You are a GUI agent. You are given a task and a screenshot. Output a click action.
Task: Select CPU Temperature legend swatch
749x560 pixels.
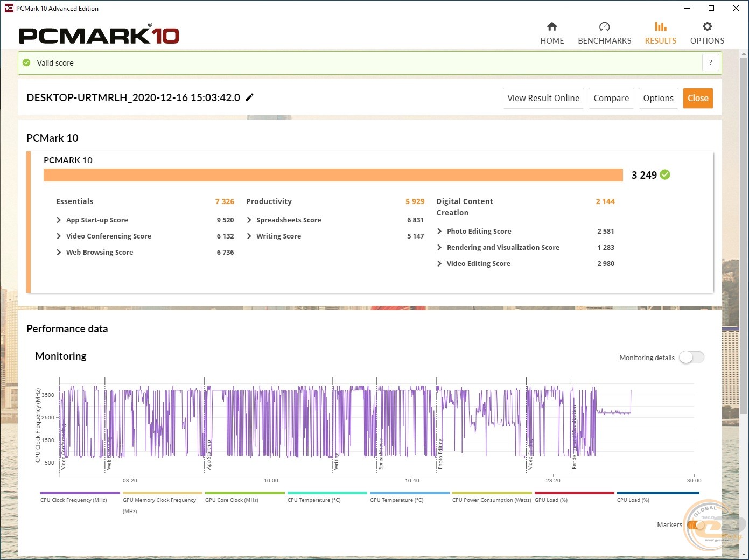point(327,493)
